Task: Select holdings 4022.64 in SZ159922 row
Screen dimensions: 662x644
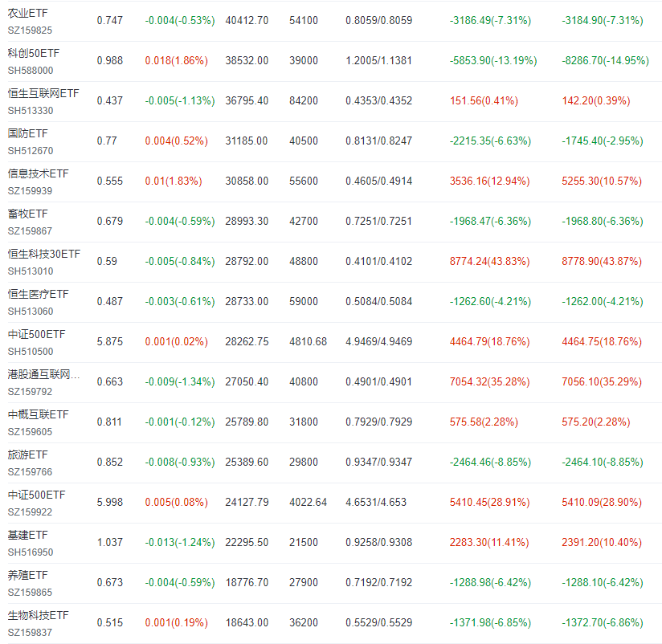Action: click(x=309, y=502)
